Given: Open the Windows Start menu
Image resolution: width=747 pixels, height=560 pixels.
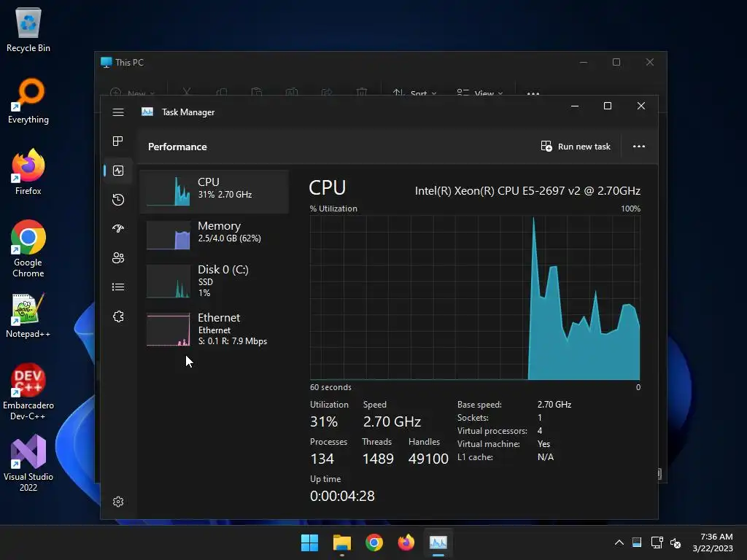Looking at the screenshot, I should tap(309, 542).
